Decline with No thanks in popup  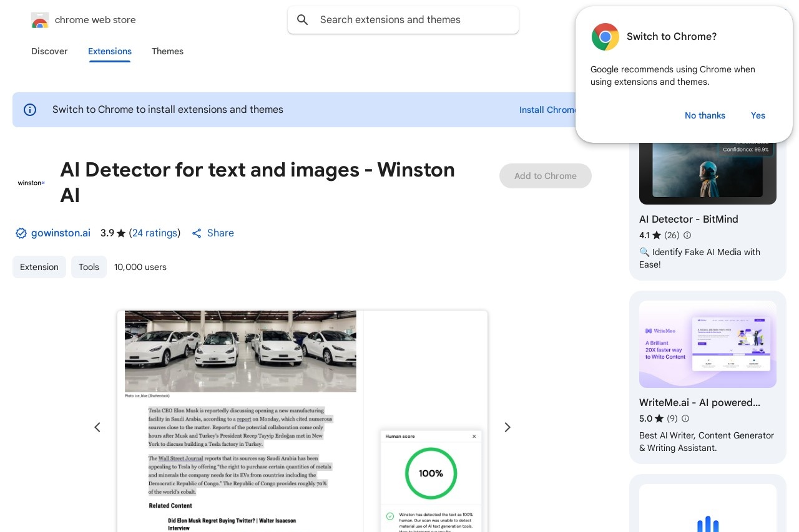[x=705, y=115]
